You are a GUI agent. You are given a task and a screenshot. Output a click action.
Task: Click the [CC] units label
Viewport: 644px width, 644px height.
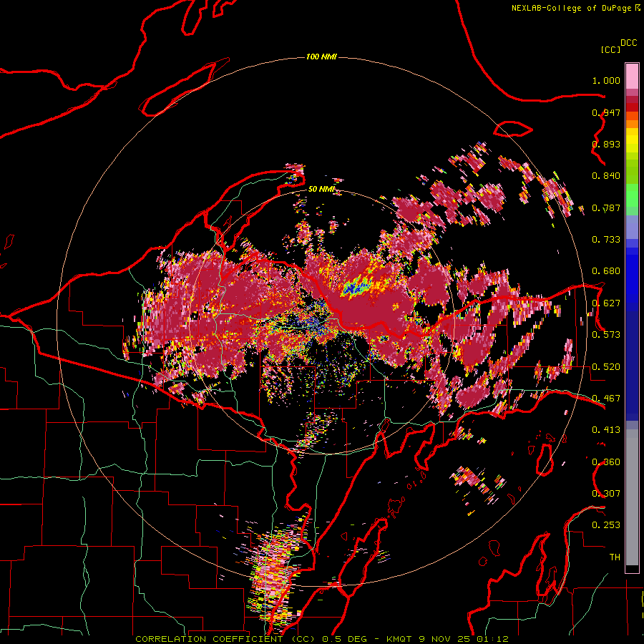pos(610,49)
